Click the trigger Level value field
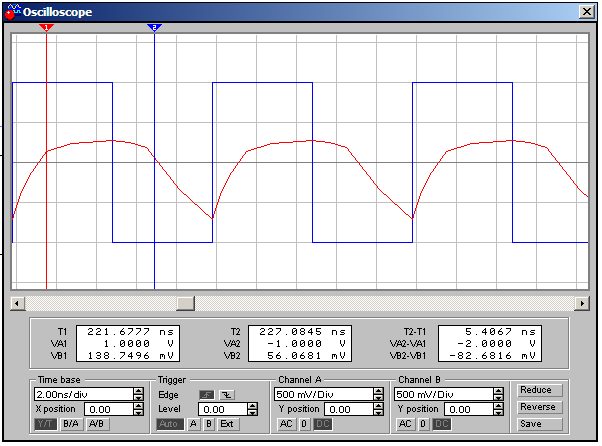The height and width of the screenshot is (446, 602). 223,409
